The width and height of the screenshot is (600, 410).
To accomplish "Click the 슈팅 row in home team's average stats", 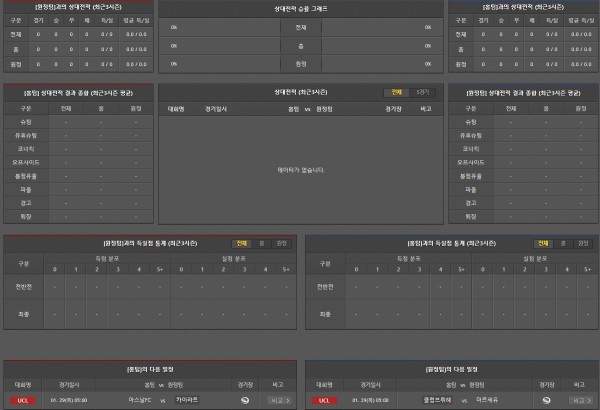I will click(25, 121).
